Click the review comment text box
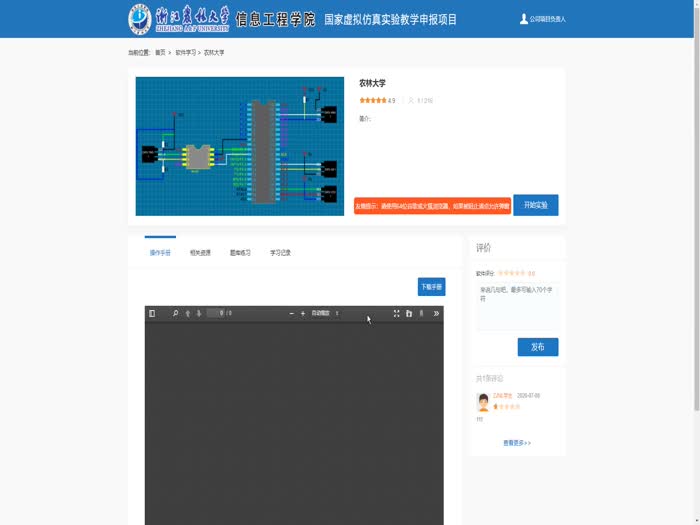Viewport: 700px width, 525px height. [516, 306]
